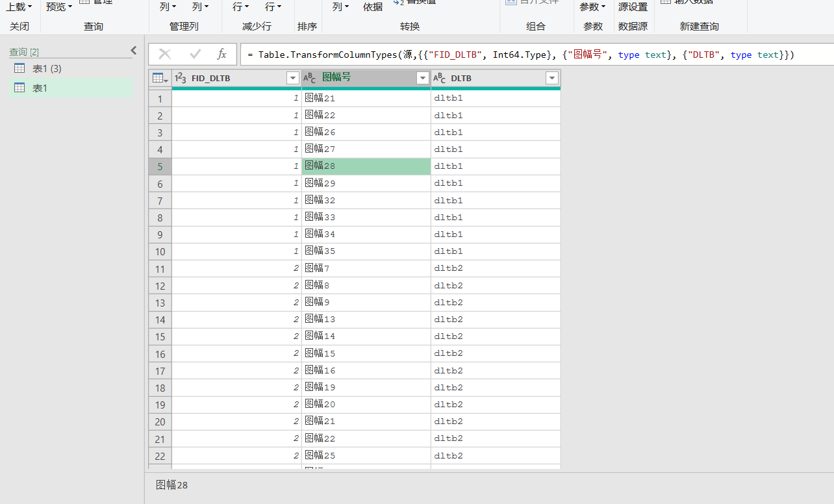This screenshot has height=504, width=834.
Task: Open the 预览 dropdown in the ribbon
Action: pyautogui.click(x=59, y=6)
